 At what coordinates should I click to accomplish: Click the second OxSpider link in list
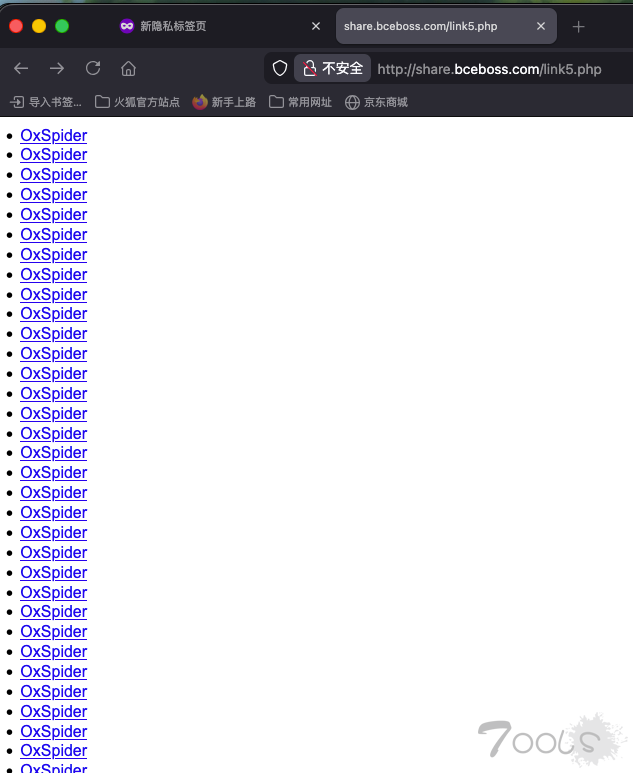(x=53, y=155)
